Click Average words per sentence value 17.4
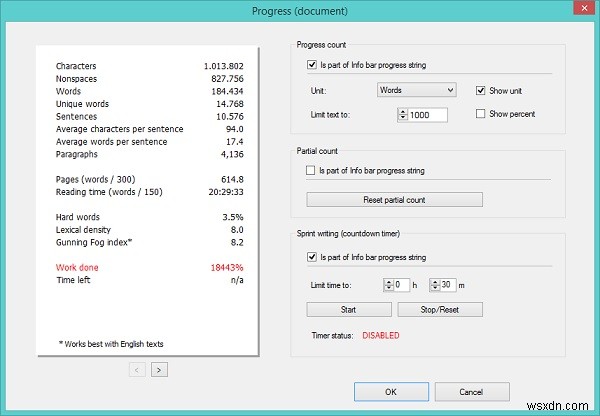600x416 pixels. click(x=235, y=142)
